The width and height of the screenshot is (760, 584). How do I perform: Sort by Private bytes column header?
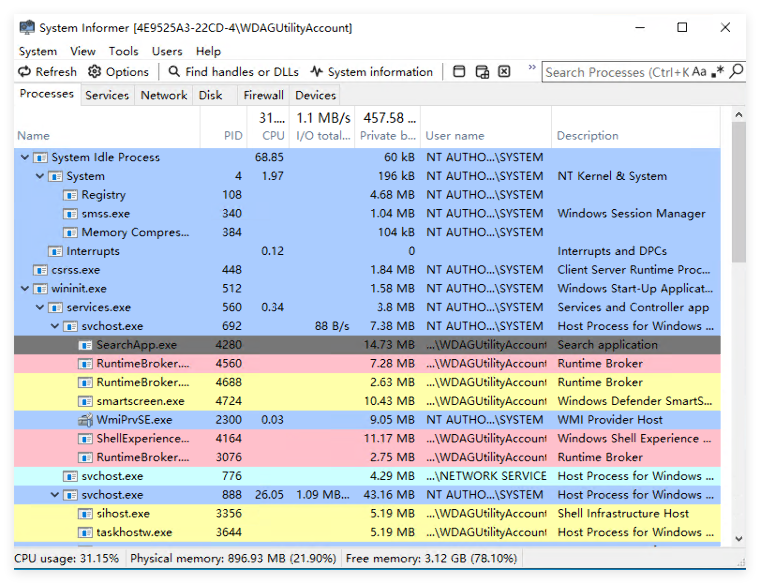pos(388,127)
